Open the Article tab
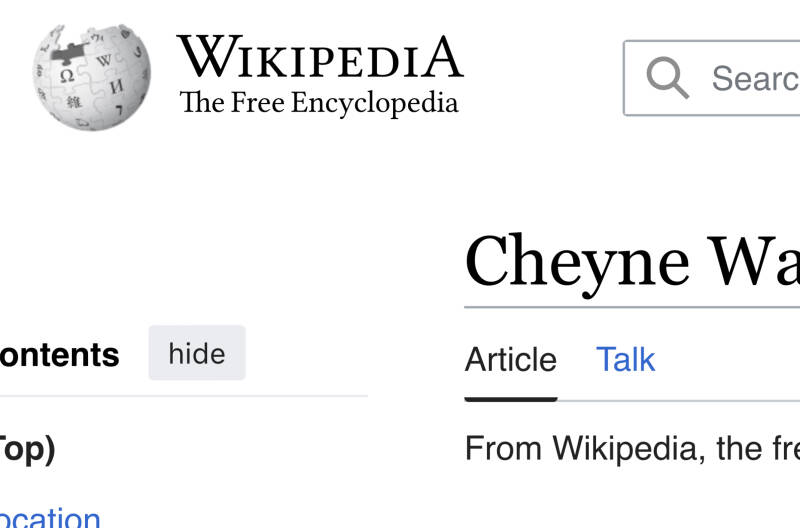The height and width of the screenshot is (528, 800). [x=510, y=359]
